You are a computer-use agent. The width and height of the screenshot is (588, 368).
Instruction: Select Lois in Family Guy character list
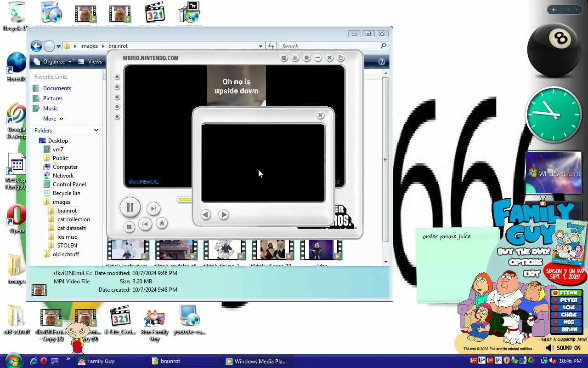click(x=567, y=307)
